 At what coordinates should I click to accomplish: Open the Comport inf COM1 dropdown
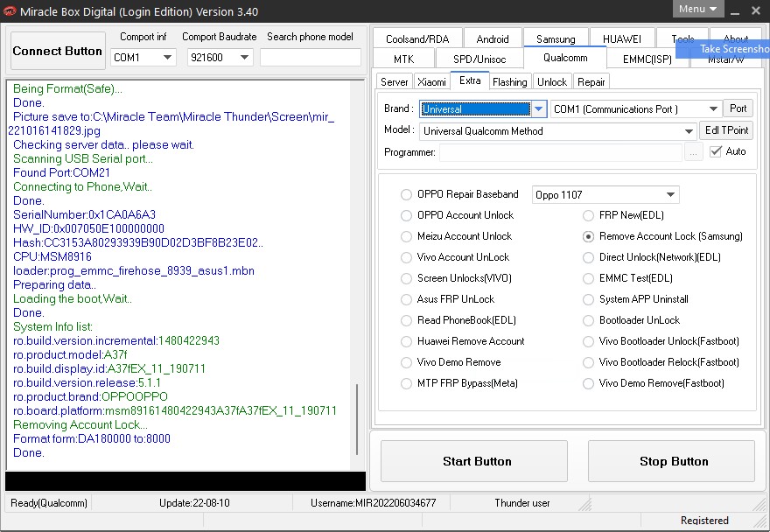tap(143, 58)
